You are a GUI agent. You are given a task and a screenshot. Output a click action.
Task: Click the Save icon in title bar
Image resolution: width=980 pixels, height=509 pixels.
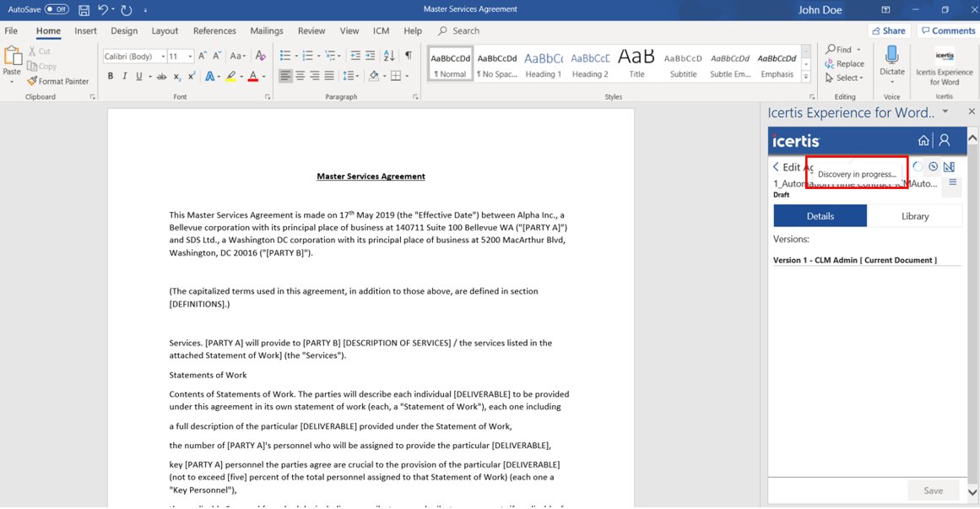[x=84, y=10]
